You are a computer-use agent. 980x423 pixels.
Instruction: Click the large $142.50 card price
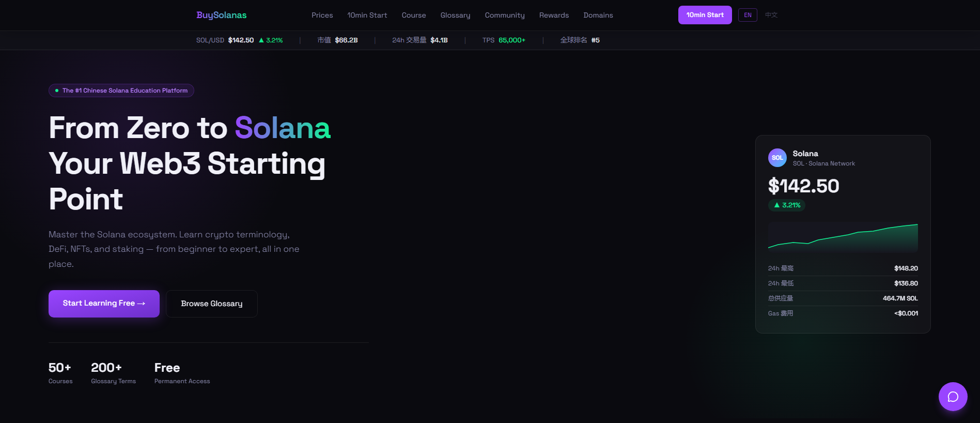(803, 186)
